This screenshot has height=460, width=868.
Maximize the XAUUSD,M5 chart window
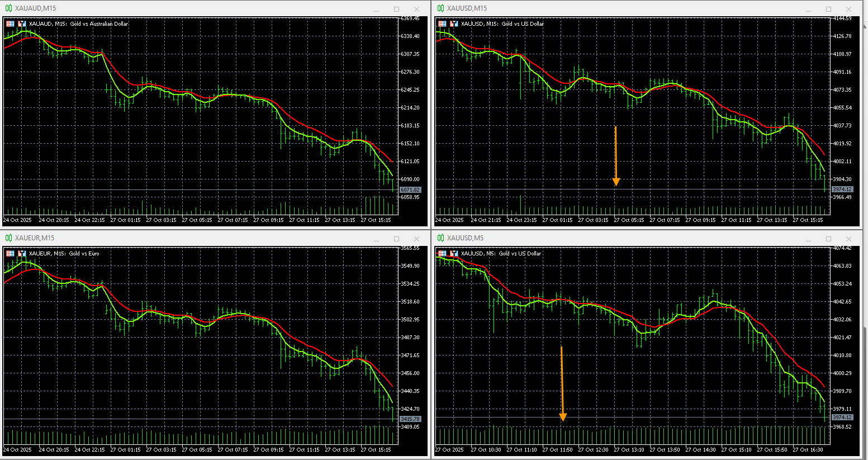tap(828, 239)
